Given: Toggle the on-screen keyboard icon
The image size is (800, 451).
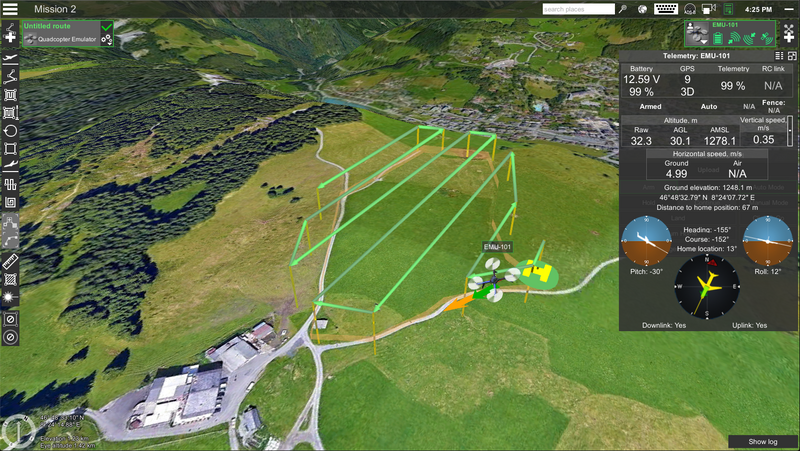Looking at the screenshot, I should [x=666, y=9].
